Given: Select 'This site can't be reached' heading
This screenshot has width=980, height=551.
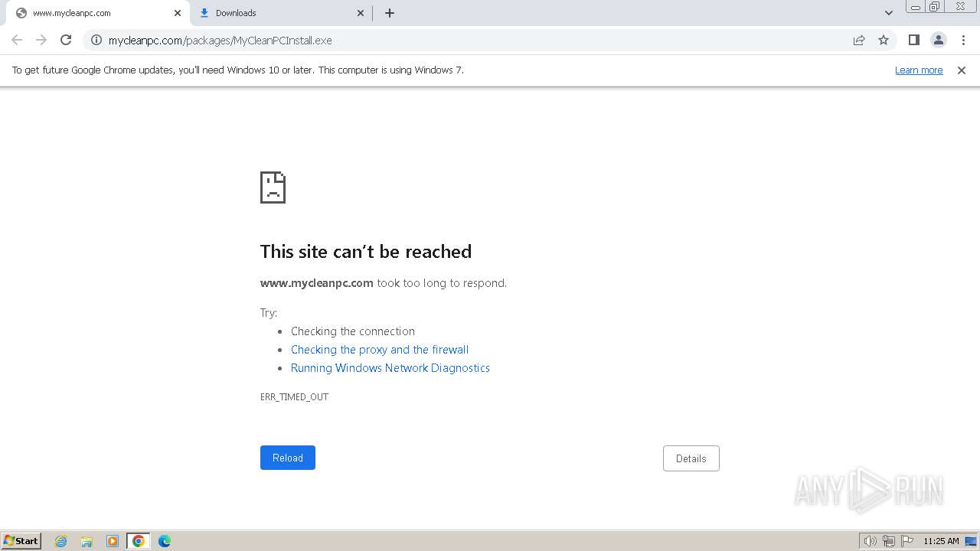Looking at the screenshot, I should [x=366, y=252].
